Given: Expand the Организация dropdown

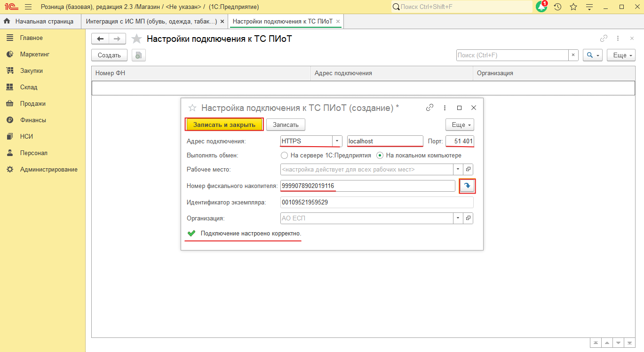Looking at the screenshot, I should (x=459, y=219).
